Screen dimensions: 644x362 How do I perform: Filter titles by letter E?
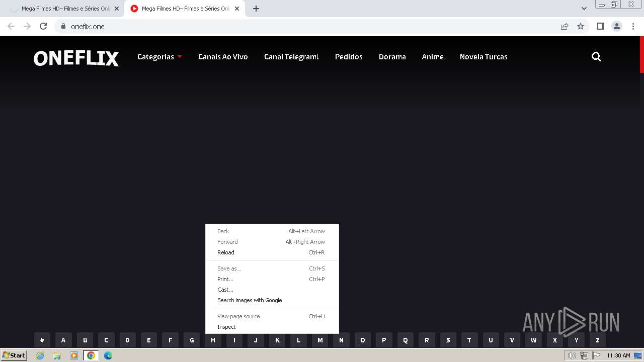pos(149,340)
